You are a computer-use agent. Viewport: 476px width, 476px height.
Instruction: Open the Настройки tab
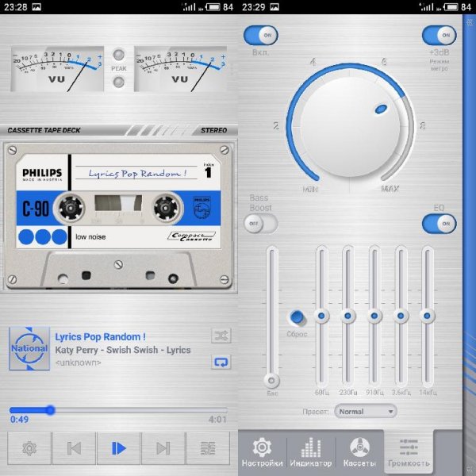(x=263, y=452)
